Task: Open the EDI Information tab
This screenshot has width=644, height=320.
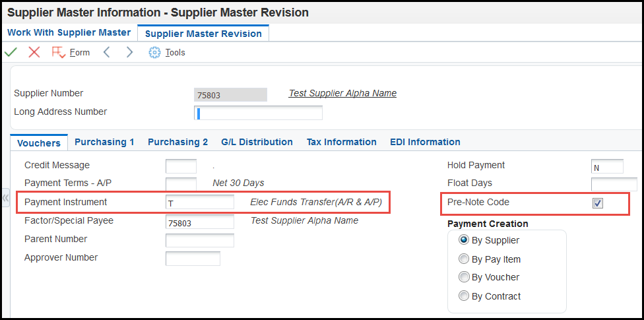Action: (x=425, y=142)
